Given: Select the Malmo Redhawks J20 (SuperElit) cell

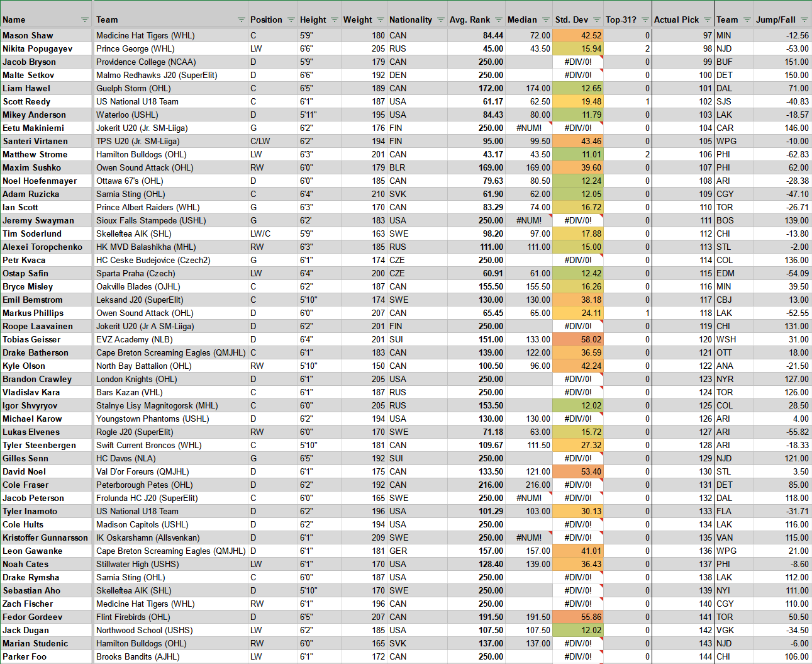Looking at the screenshot, I should (x=170, y=75).
